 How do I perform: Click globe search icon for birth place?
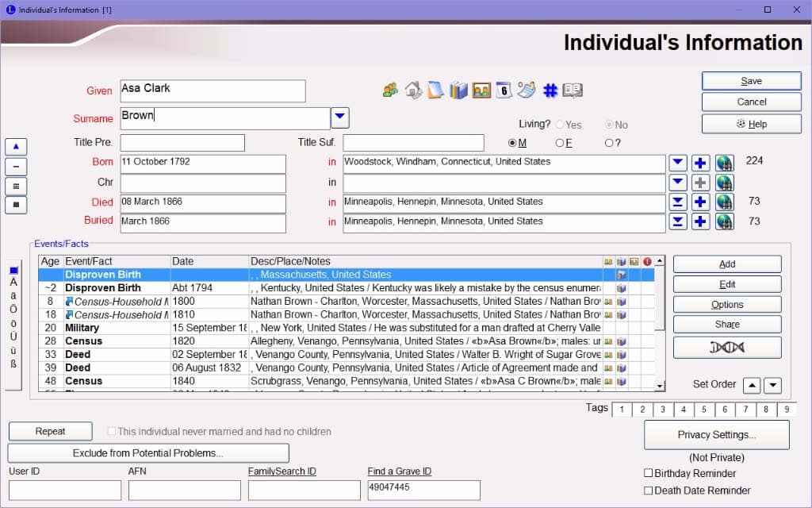(724, 164)
